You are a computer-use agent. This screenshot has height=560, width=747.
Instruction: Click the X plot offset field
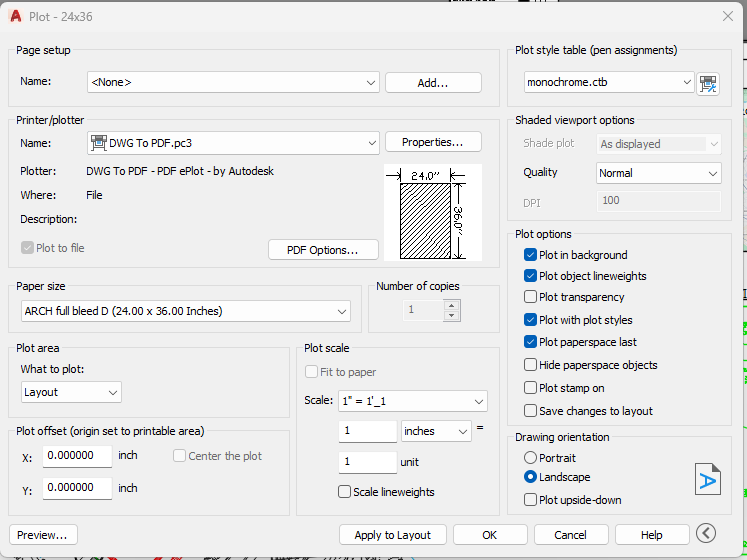[77, 456]
